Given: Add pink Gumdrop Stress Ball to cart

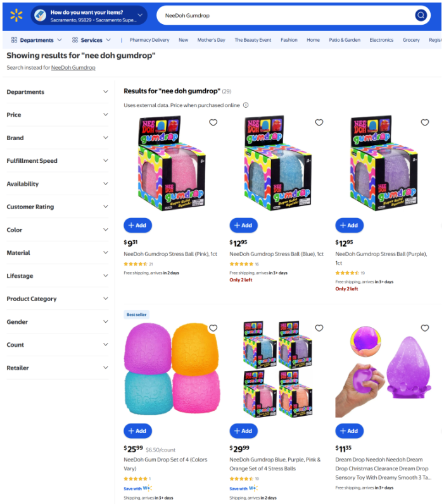Looking at the screenshot, I should (x=137, y=225).
